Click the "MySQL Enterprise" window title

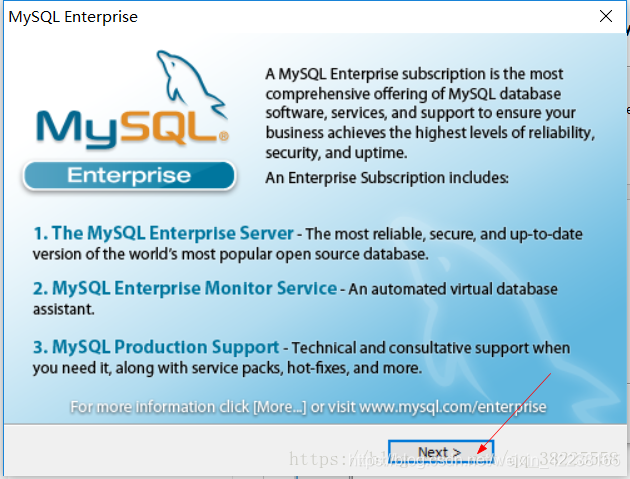click(x=73, y=17)
